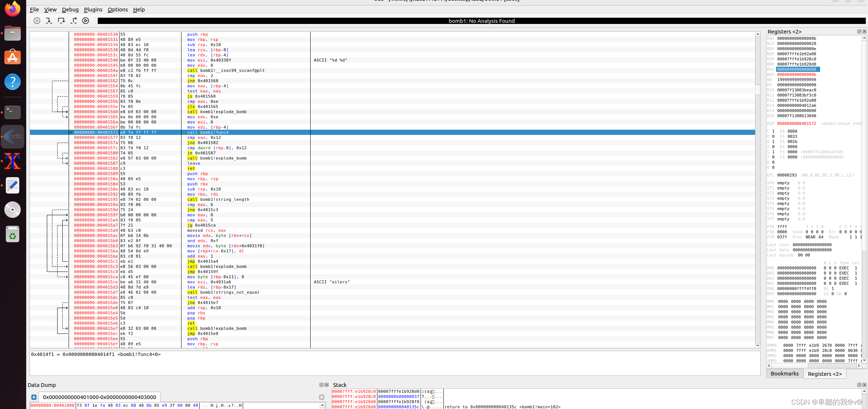This screenshot has width=868, height=409.
Task: Click the Registers horizontal scroll left arrow
Action: pos(769,366)
